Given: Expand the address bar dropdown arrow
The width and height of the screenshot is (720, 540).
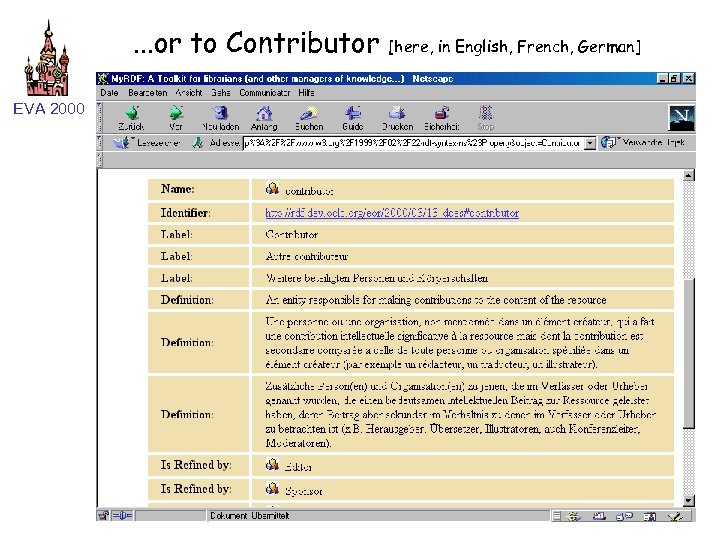Looking at the screenshot, I should pos(590,143).
